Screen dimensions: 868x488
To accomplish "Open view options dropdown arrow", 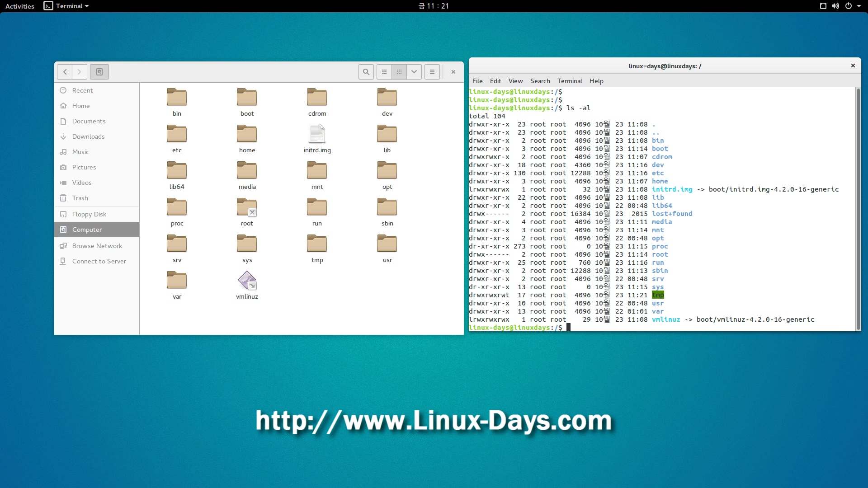I will coord(414,72).
